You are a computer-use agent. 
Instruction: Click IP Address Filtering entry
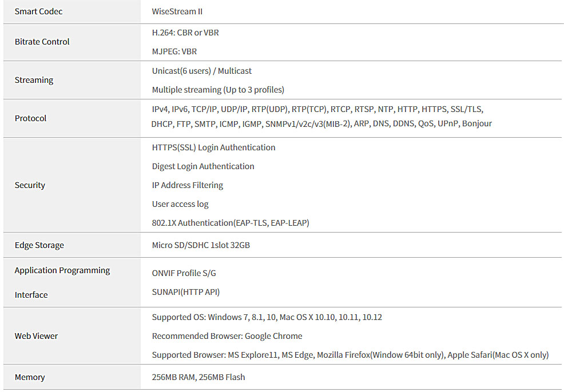pyautogui.click(x=188, y=185)
